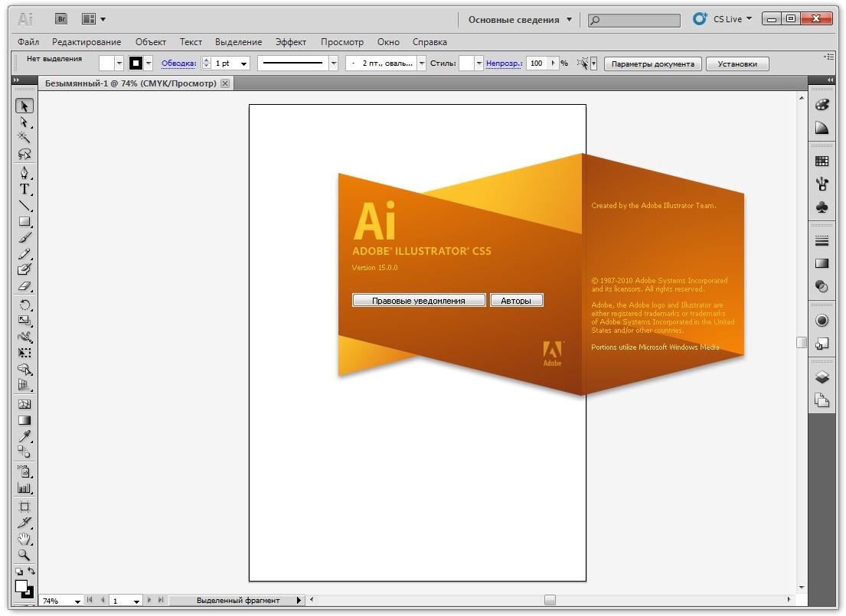Click the fill color swatch in control bar
The image size is (846, 616).
106,64
